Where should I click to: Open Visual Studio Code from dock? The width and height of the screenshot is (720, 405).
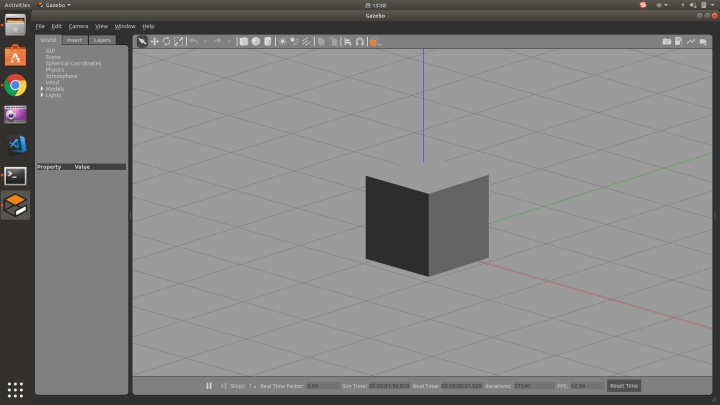point(15,146)
